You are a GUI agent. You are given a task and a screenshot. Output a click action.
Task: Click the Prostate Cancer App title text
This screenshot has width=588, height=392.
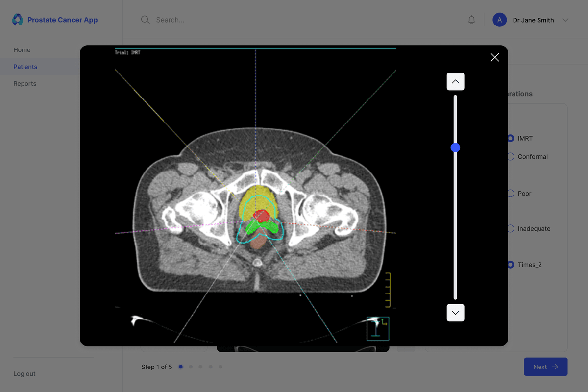coord(63,20)
